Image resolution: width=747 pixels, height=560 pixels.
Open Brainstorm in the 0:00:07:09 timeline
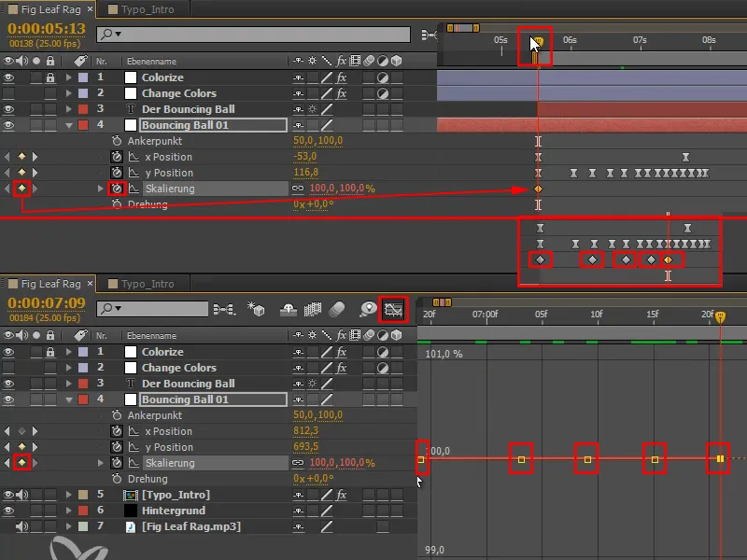point(368,310)
